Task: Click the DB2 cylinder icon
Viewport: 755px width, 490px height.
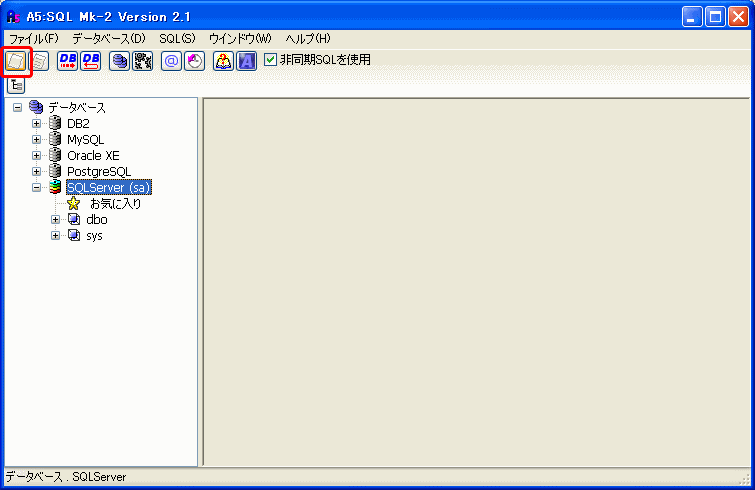Action: coord(55,123)
